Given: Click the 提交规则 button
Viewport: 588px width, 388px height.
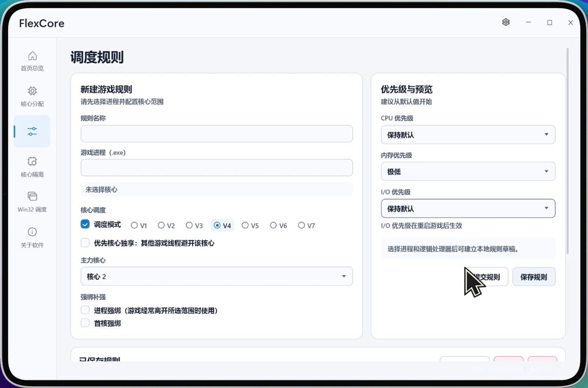Looking at the screenshot, I should point(487,277).
